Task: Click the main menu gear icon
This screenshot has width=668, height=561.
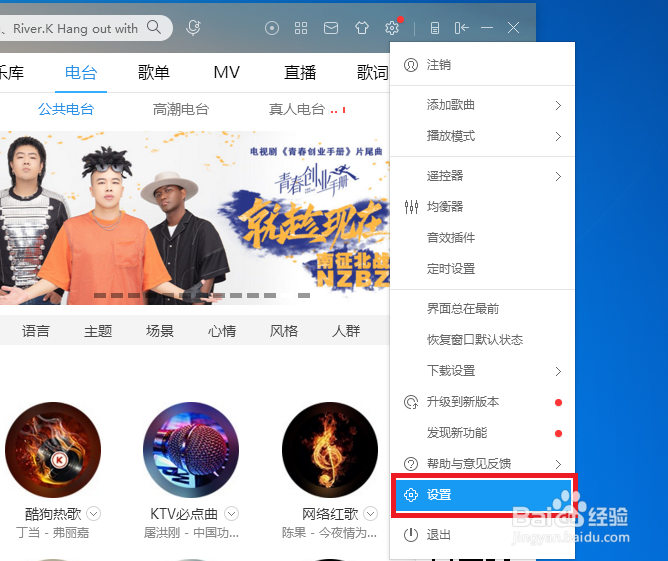Action: 392,28
